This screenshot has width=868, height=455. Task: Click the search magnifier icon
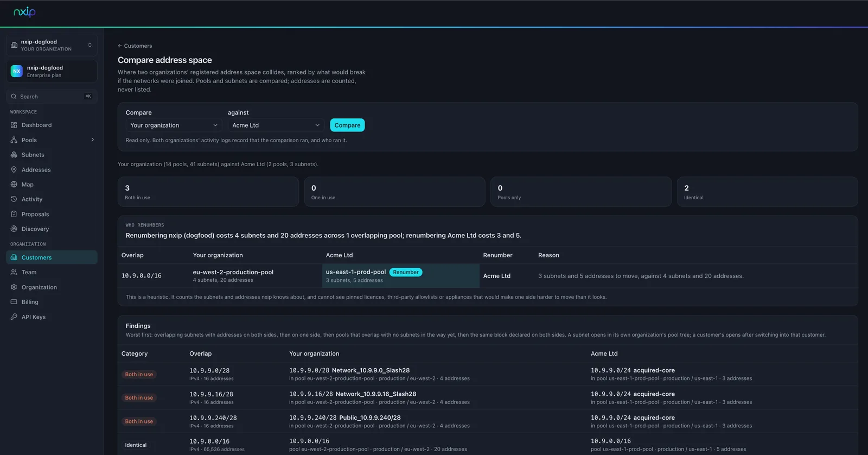coord(14,97)
